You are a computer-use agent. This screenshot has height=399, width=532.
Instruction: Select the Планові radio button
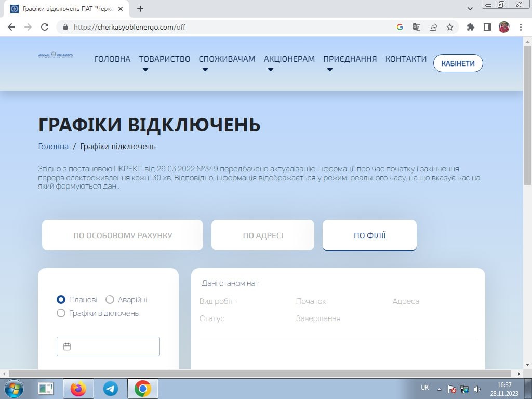61,300
